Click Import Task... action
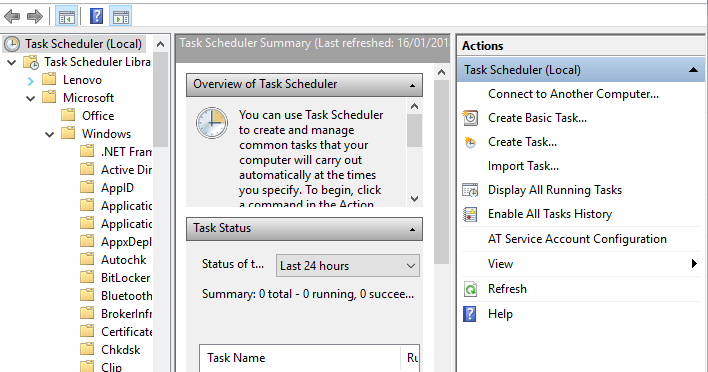 pos(523,166)
